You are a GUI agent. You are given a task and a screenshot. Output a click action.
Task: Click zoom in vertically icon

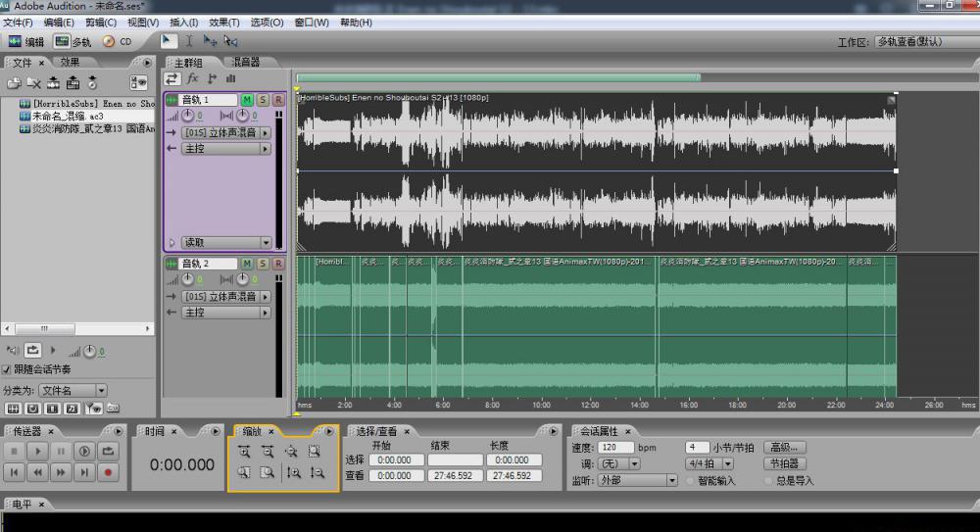point(293,472)
